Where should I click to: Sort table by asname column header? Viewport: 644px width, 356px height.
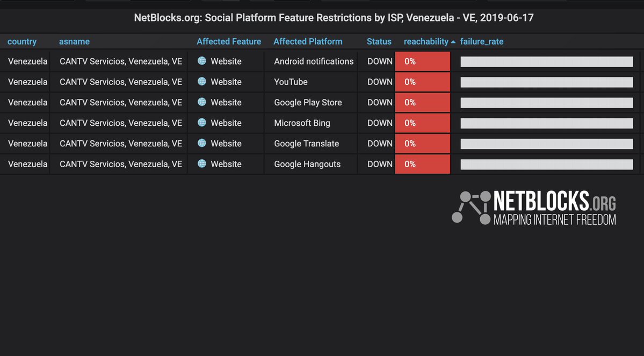pyautogui.click(x=74, y=41)
